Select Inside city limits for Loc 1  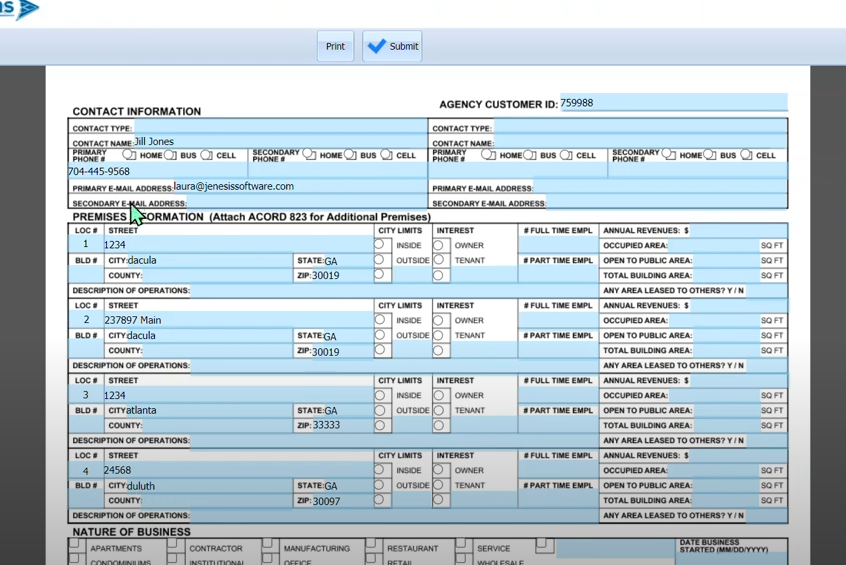[x=380, y=245]
